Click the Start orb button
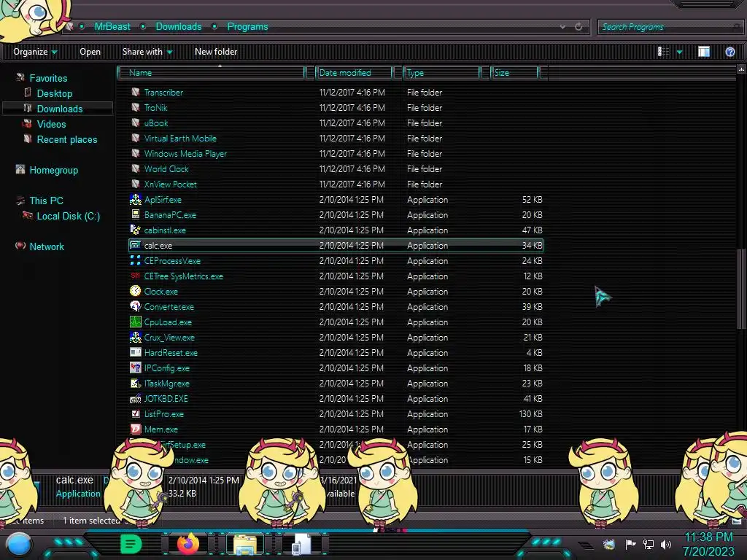The width and height of the screenshot is (747, 560). click(x=19, y=545)
